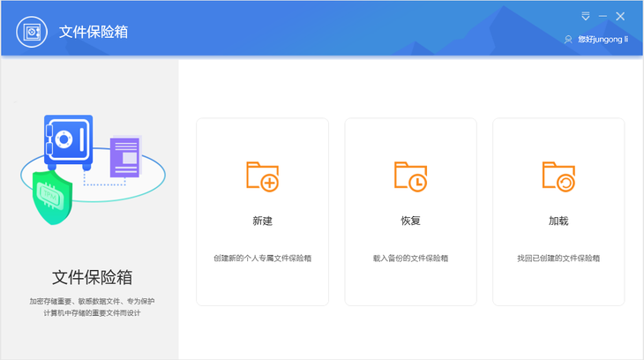Open the title bar dropdown menu icon
This screenshot has width=644, height=360.
[x=585, y=17]
